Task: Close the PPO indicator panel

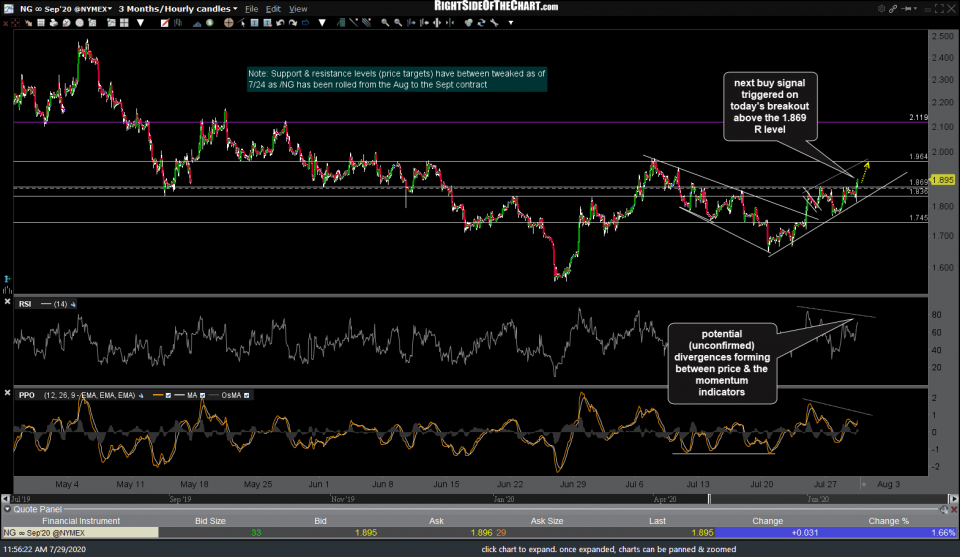Action: click(x=8, y=396)
